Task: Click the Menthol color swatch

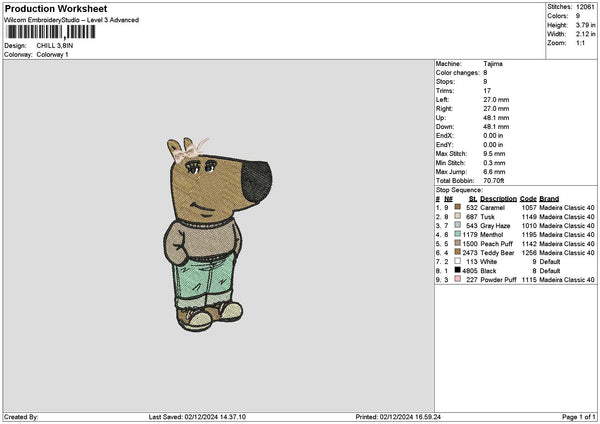Action: [457, 234]
